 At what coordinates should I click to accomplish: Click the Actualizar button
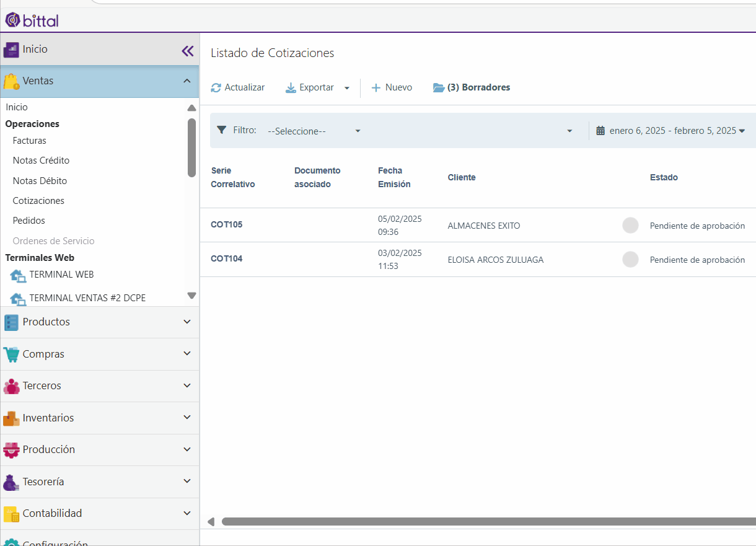(238, 88)
